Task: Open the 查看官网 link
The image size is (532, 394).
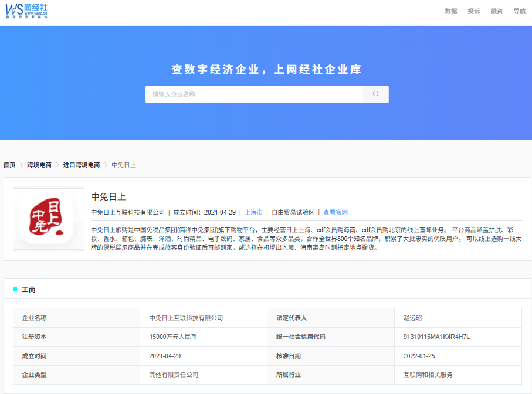Action: [336, 212]
